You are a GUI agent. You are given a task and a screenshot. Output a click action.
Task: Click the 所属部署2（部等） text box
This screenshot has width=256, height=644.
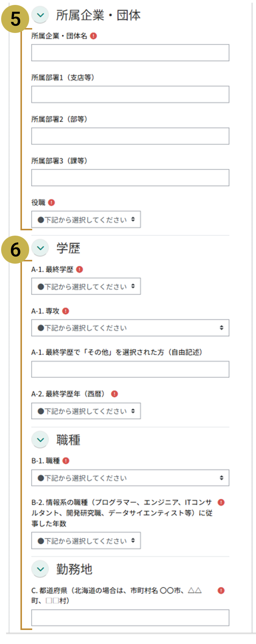[x=130, y=136]
